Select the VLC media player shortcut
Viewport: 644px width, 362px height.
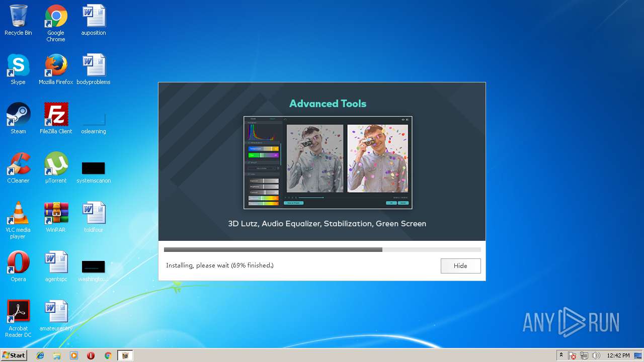[x=18, y=220]
